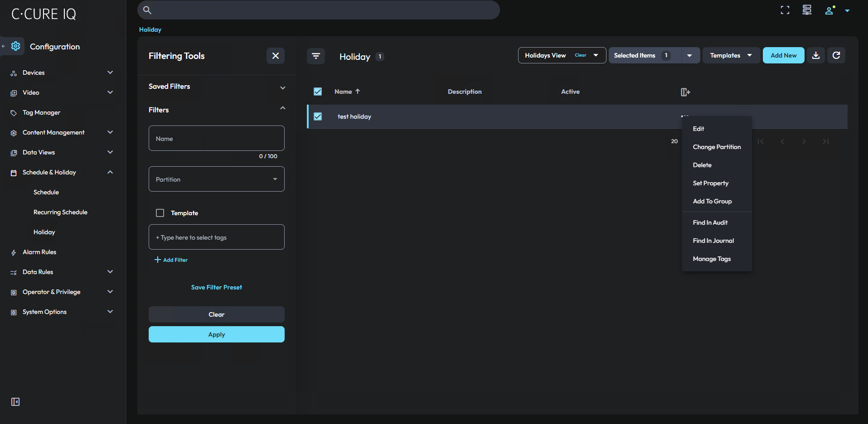868x424 pixels.
Task: Open the user profile icon
Action: pos(829,10)
